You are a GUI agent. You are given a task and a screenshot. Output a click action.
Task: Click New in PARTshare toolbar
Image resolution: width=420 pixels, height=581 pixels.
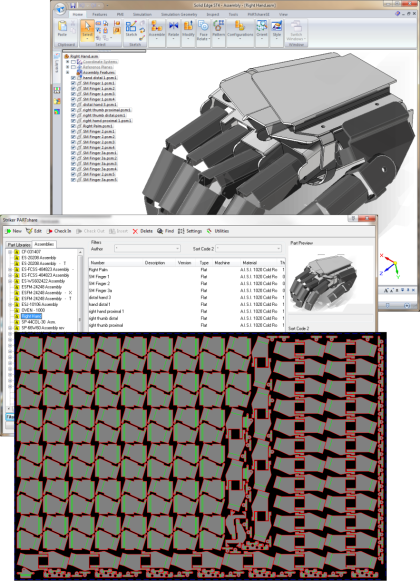tap(13, 231)
